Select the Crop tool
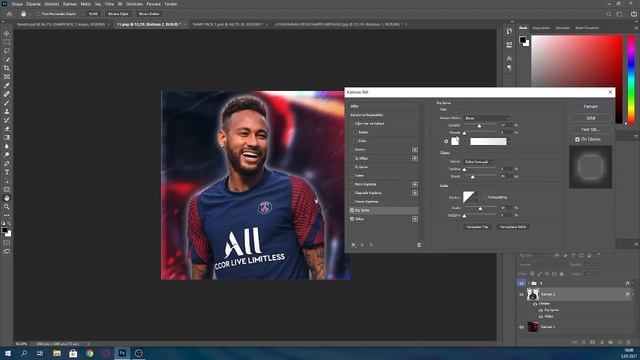The width and height of the screenshot is (640, 360). pyautogui.click(x=7, y=68)
